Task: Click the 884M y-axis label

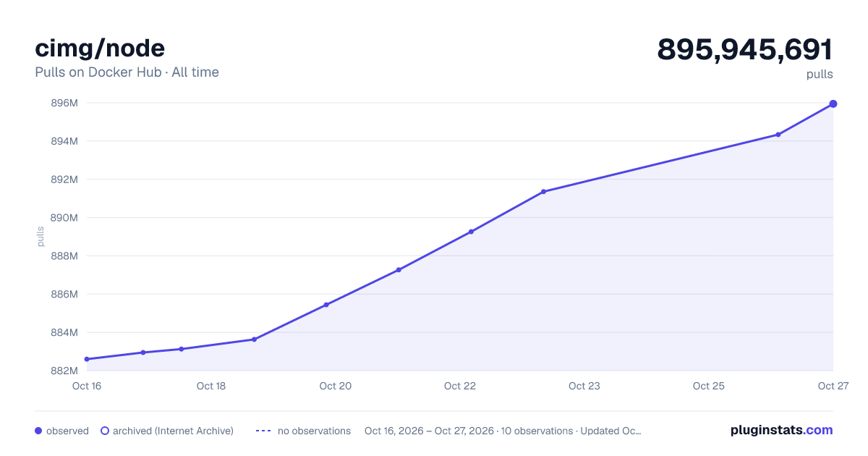Action: (x=64, y=333)
